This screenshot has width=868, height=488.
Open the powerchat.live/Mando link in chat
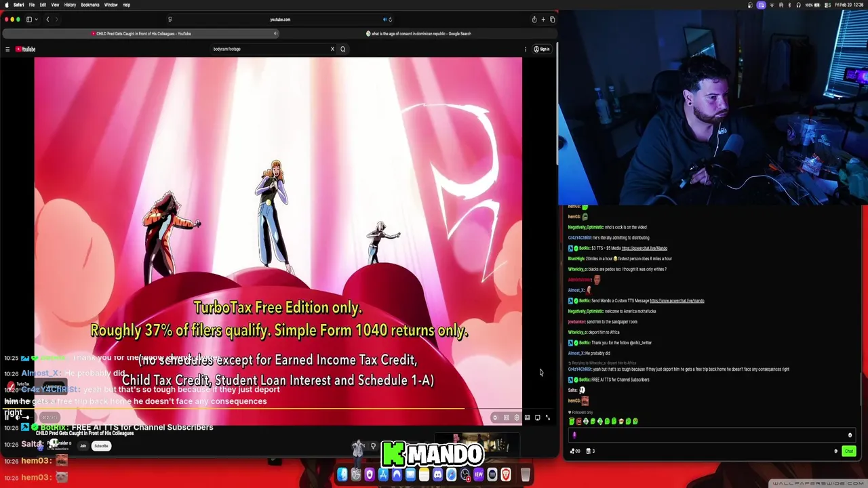point(644,248)
